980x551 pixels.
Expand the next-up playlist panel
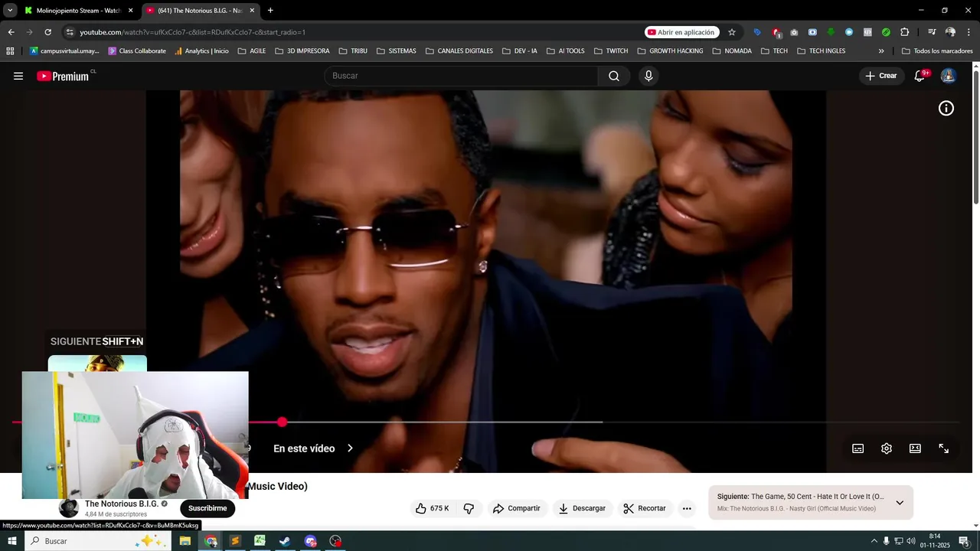click(900, 503)
